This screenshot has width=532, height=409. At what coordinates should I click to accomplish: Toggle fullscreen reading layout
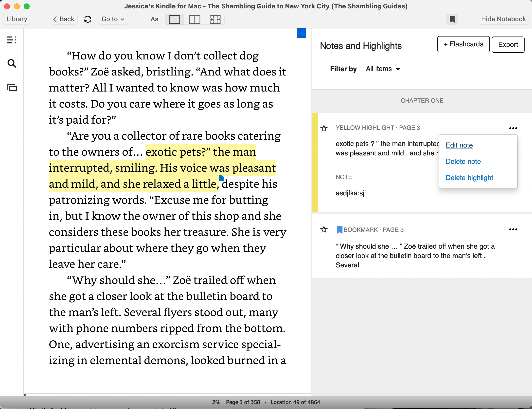tap(215, 19)
